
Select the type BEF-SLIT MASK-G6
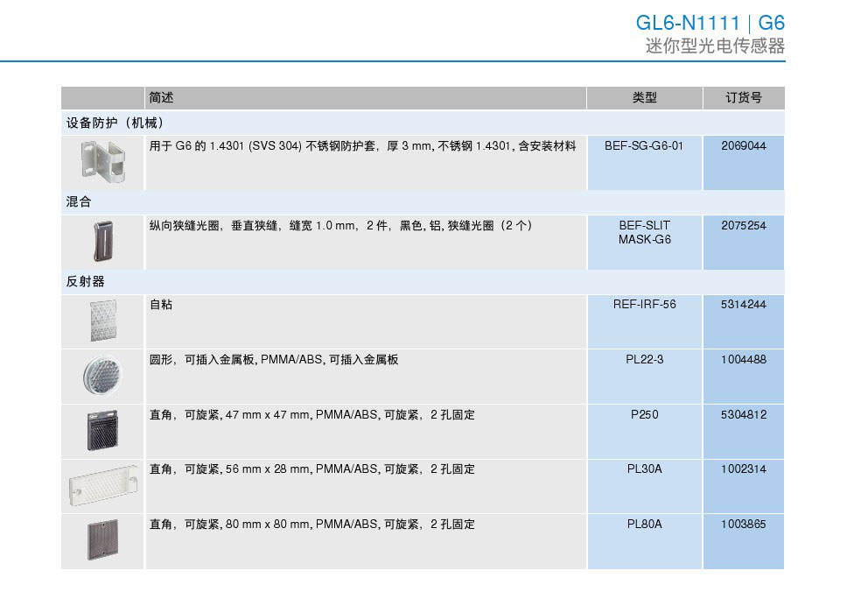(644, 233)
